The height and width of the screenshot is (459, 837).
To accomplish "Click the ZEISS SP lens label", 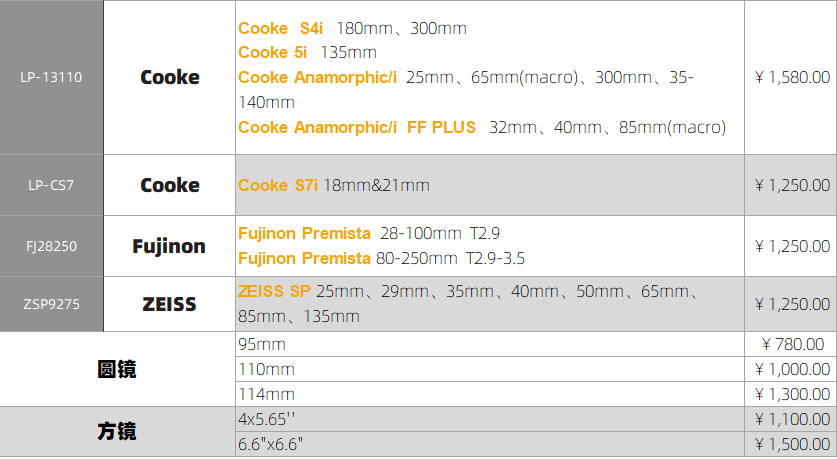I will click(274, 292).
